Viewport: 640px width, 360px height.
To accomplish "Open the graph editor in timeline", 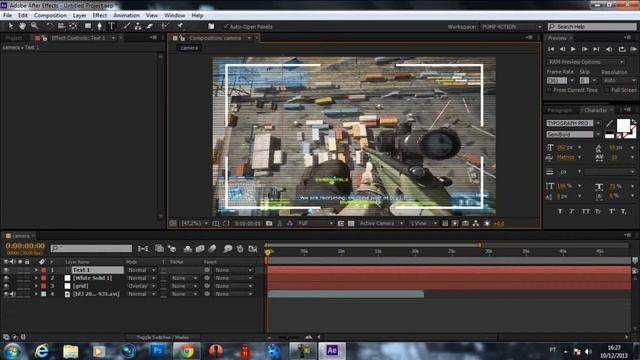I will [253, 248].
